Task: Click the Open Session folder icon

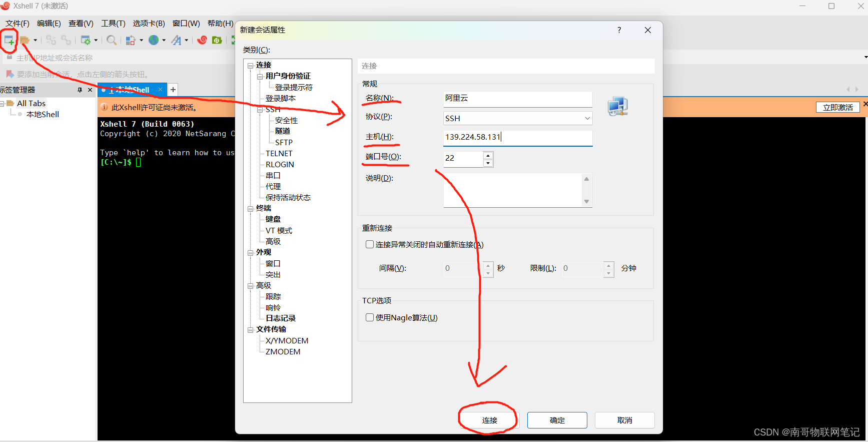Action: [25, 40]
